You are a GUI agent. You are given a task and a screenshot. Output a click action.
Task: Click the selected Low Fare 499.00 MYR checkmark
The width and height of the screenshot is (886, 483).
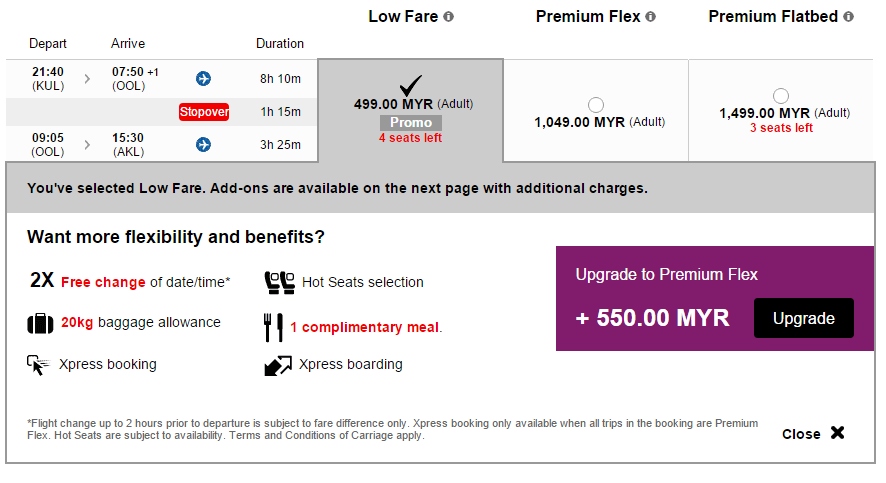coord(411,85)
